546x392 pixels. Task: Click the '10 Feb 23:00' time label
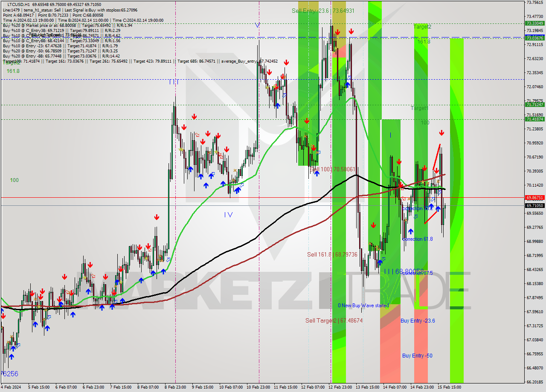tap(259, 387)
